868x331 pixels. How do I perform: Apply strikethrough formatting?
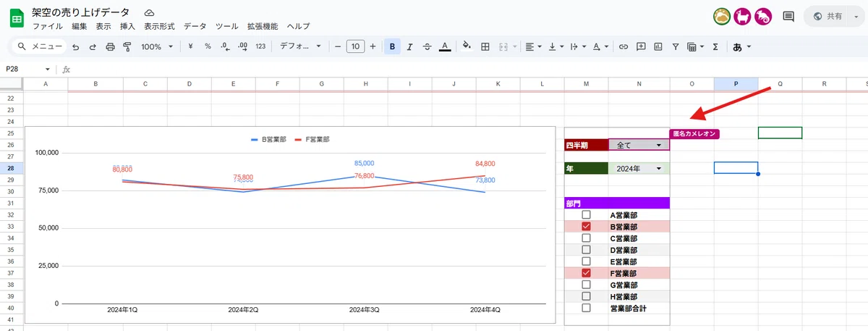[x=427, y=46]
